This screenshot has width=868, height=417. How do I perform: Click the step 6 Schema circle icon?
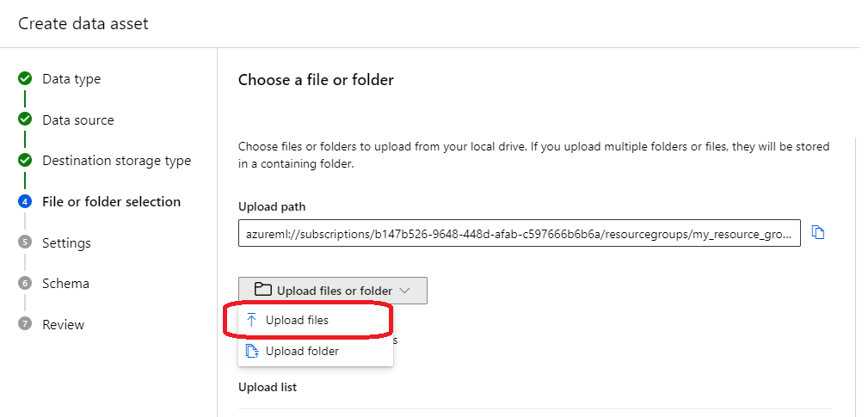click(x=24, y=283)
